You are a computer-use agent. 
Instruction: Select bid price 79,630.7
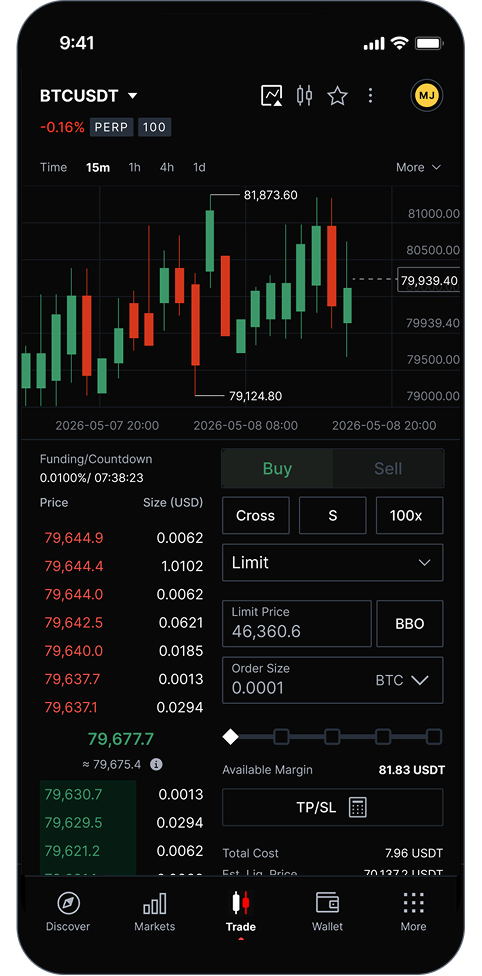(x=73, y=794)
